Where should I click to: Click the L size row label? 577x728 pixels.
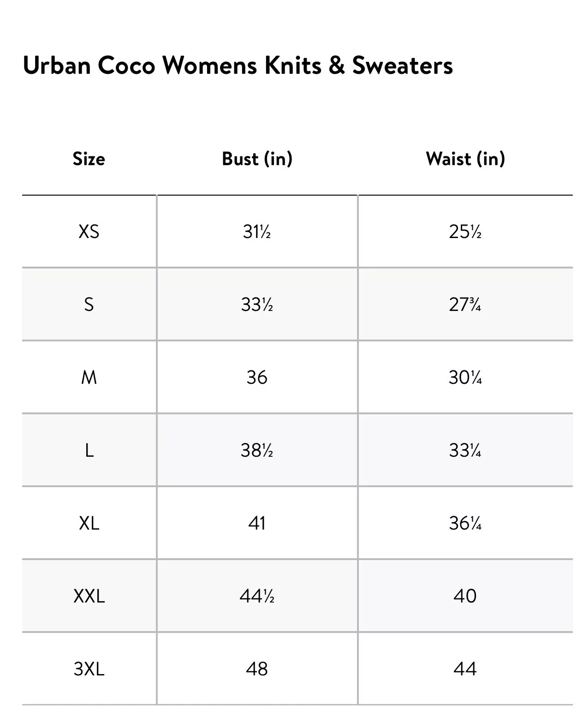point(89,450)
